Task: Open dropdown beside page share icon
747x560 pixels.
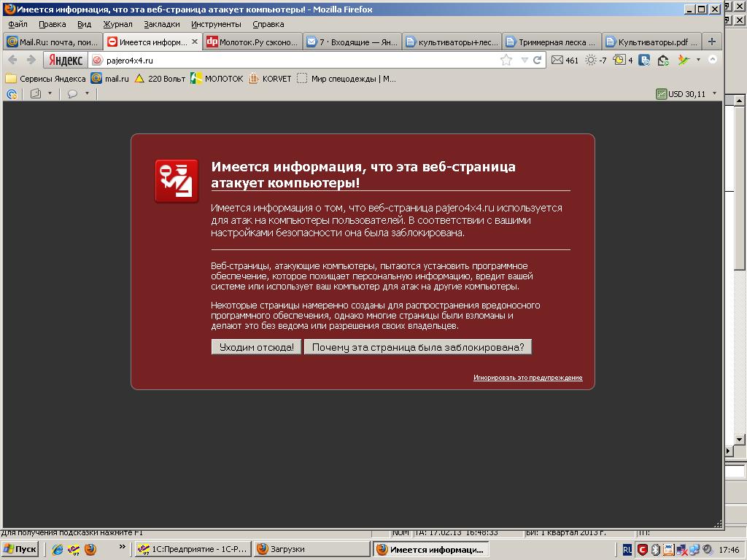Action: [50, 93]
